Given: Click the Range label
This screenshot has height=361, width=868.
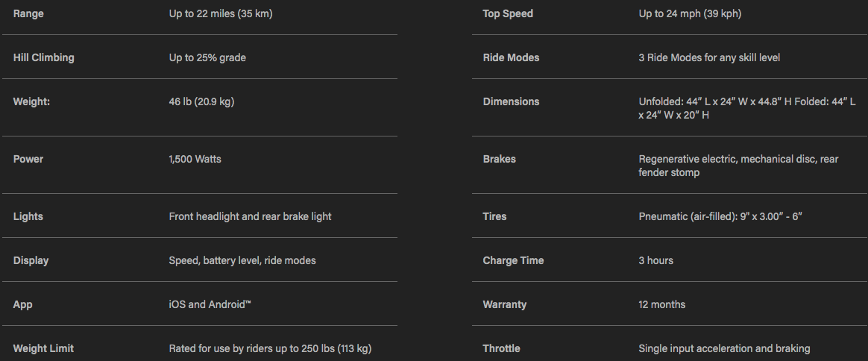Looking at the screenshot, I should (28, 14).
